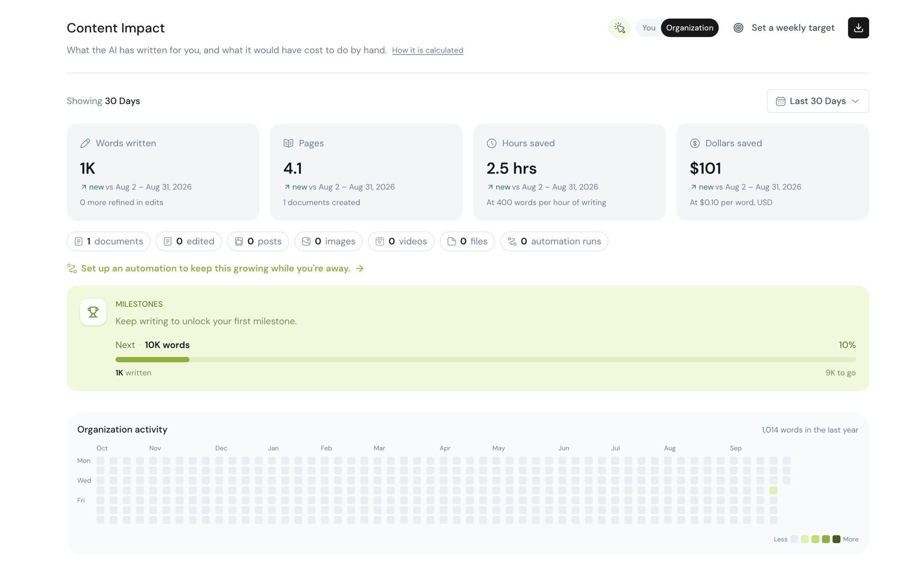924x564 pixels.
Task: Click the 9K to go label
Action: (x=840, y=373)
